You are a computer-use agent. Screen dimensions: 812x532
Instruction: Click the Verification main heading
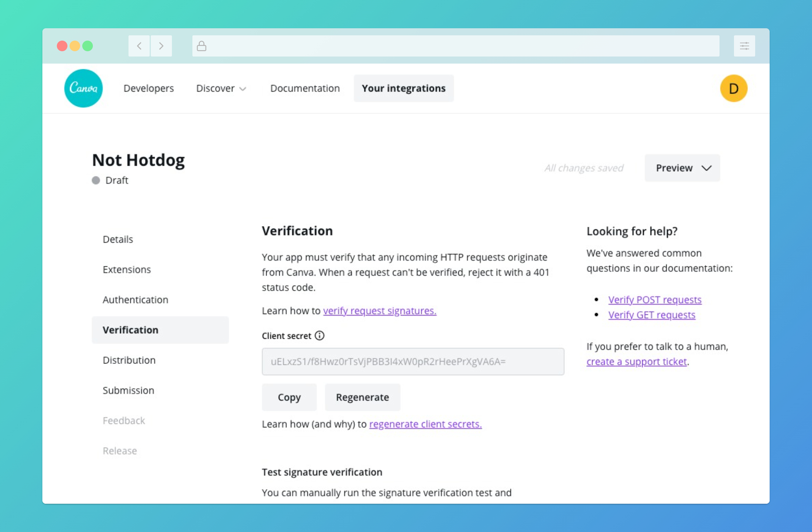[x=297, y=231]
